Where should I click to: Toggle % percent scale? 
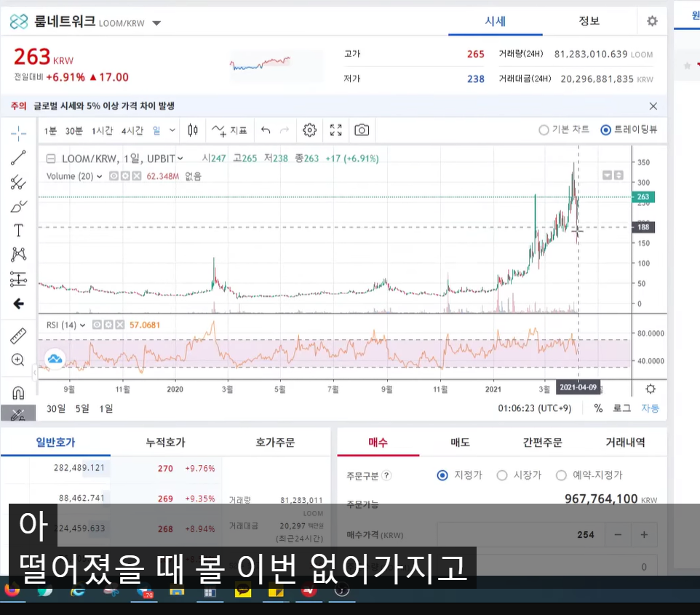point(598,408)
